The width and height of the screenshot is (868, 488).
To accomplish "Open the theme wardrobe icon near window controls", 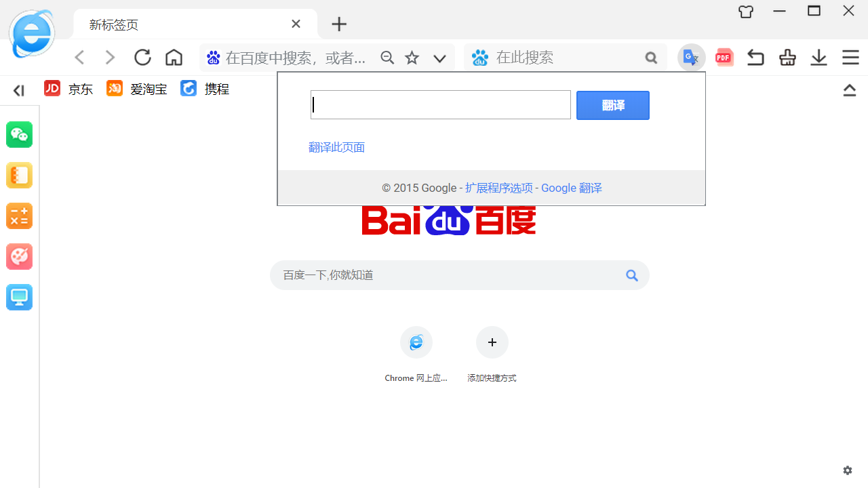I will (745, 12).
